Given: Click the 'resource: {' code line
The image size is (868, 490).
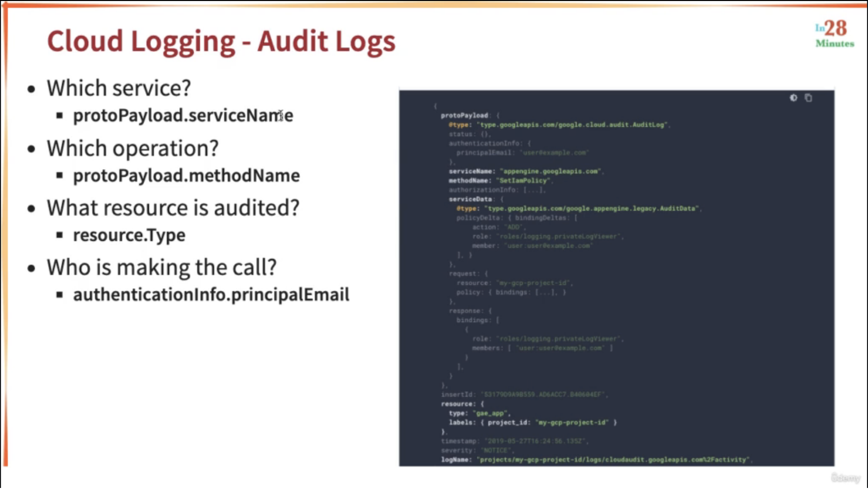Looking at the screenshot, I should coord(463,404).
